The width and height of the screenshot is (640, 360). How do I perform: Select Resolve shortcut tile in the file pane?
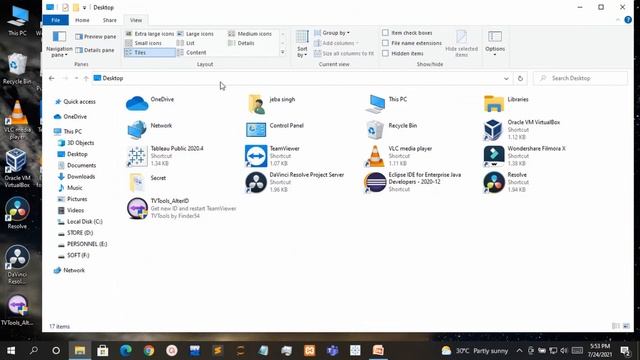point(505,182)
